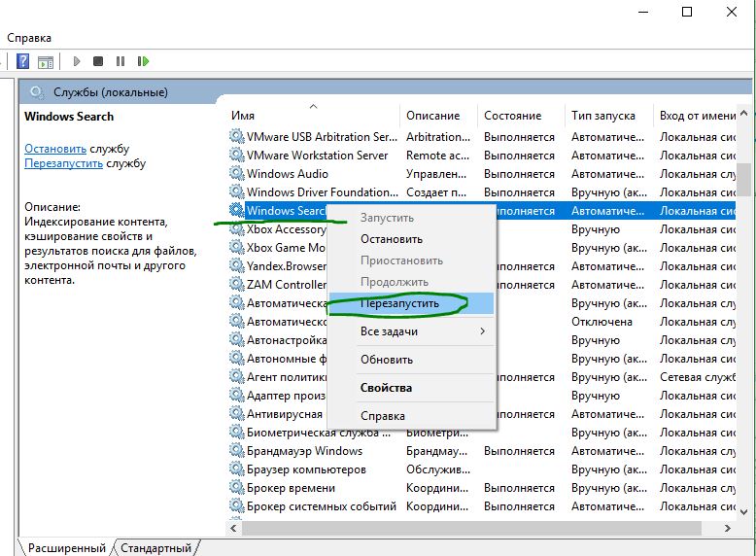Click the vertical scrollbar up arrow
The width and height of the screenshot is (756, 556).
[x=744, y=114]
